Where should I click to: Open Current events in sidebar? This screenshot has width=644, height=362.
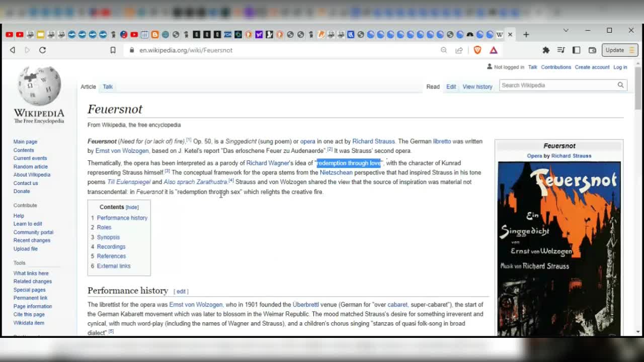[30, 158]
